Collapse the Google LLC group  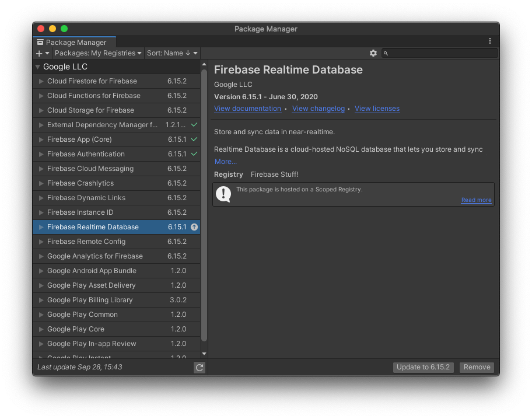[38, 67]
